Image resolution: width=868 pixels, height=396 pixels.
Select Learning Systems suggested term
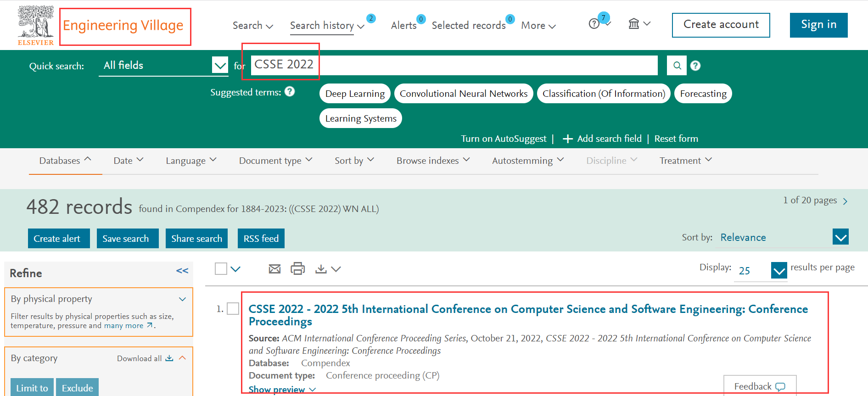pos(361,118)
